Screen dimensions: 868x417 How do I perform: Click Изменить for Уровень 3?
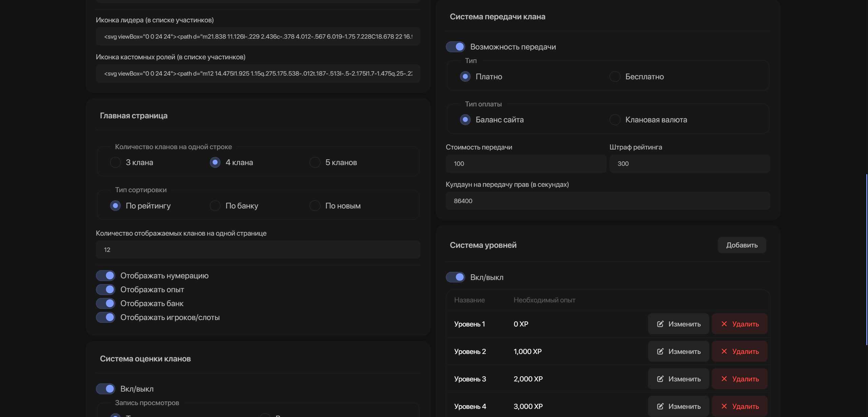(678, 379)
